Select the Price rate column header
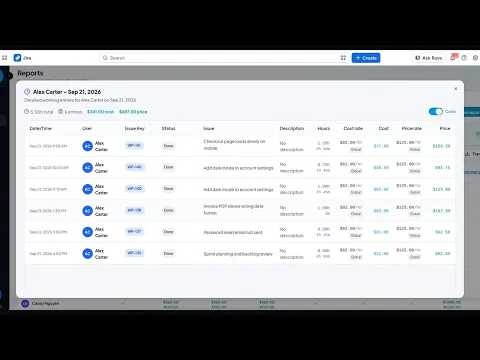This screenshot has width=480, height=360. [x=412, y=128]
